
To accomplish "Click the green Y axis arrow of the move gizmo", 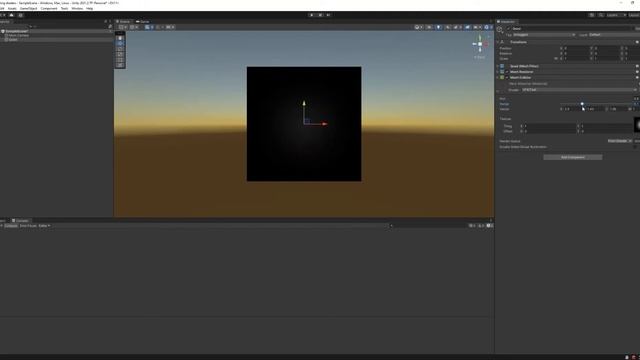I will [x=304, y=104].
